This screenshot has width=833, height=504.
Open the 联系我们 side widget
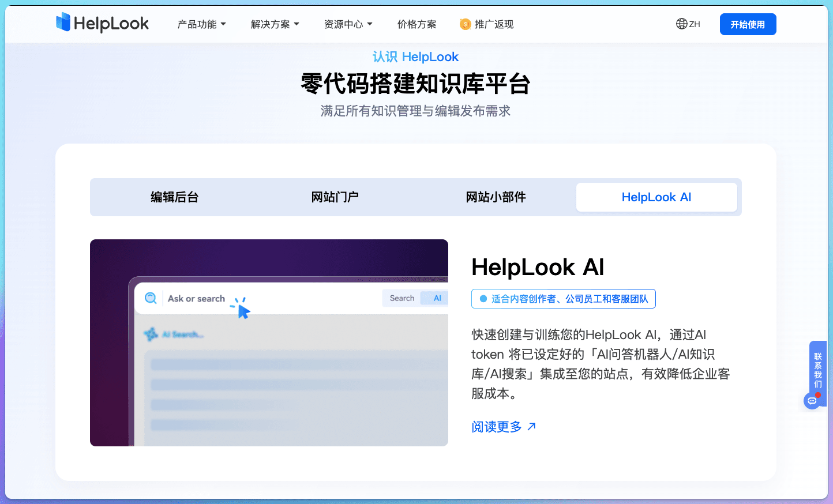tap(817, 370)
